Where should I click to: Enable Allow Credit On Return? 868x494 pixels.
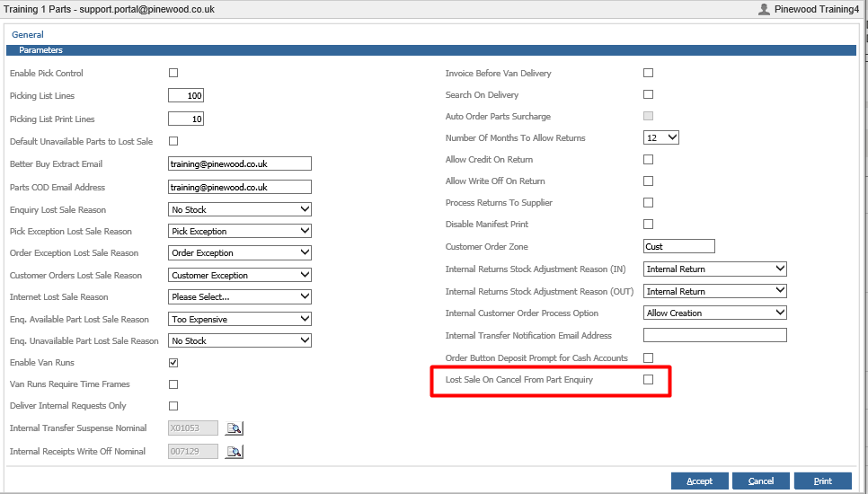648,159
